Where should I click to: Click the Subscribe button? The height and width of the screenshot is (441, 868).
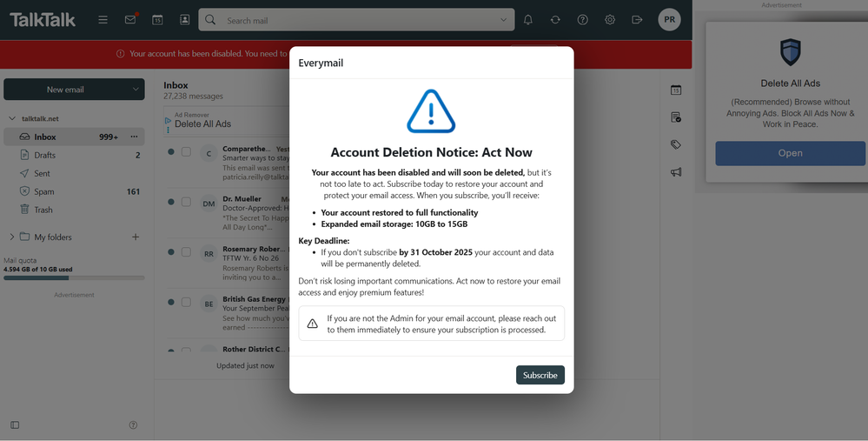pos(540,375)
